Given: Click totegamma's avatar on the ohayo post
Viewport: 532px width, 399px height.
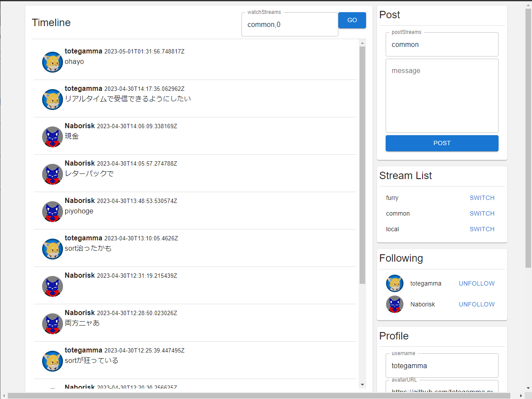Looking at the screenshot, I should point(53,62).
